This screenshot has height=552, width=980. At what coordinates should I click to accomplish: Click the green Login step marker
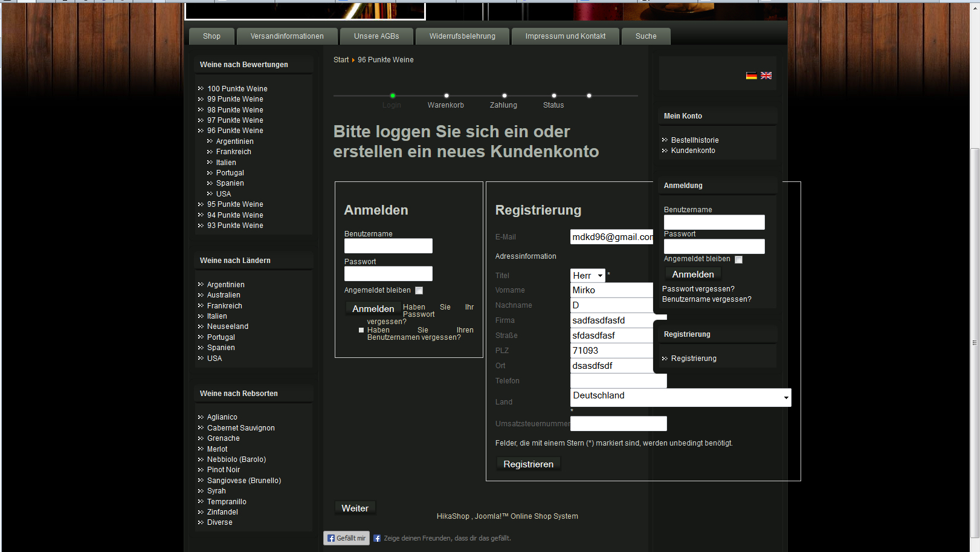pos(393,96)
